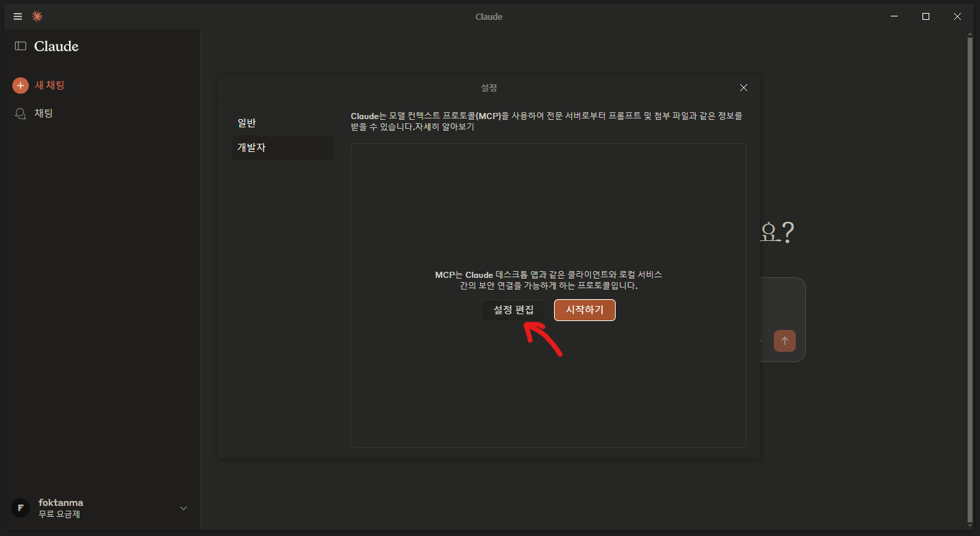Image resolution: width=980 pixels, height=536 pixels.
Task: Open the hamburger menu in title bar
Action: click(x=18, y=16)
